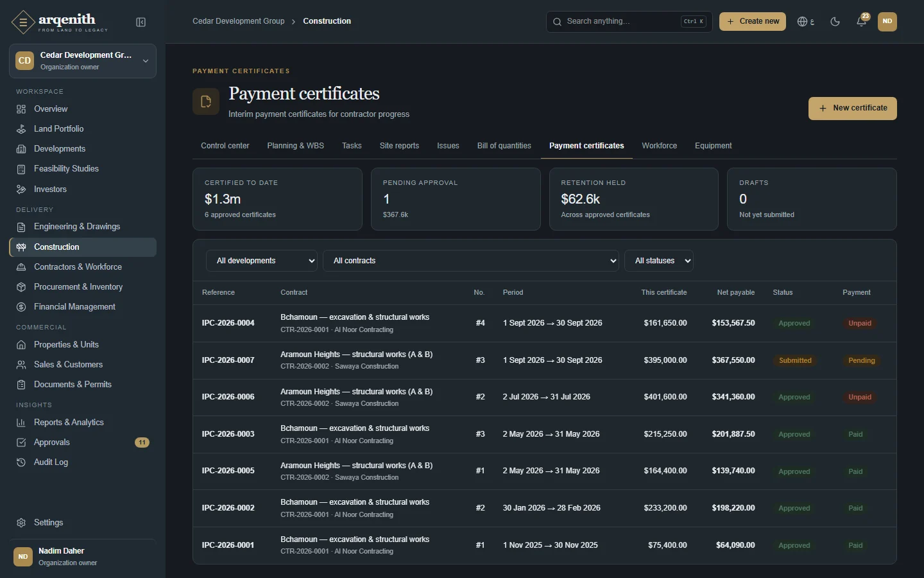
Task: Open Approvals with 11 pending
Action: tap(83, 442)
